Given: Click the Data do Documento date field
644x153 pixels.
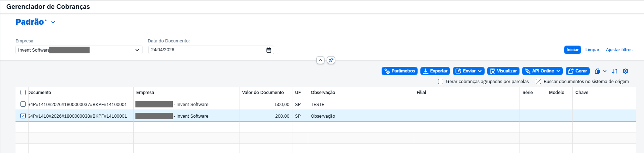Looking at the screenshot, I should pyautogui.click(x=211, y=50).
